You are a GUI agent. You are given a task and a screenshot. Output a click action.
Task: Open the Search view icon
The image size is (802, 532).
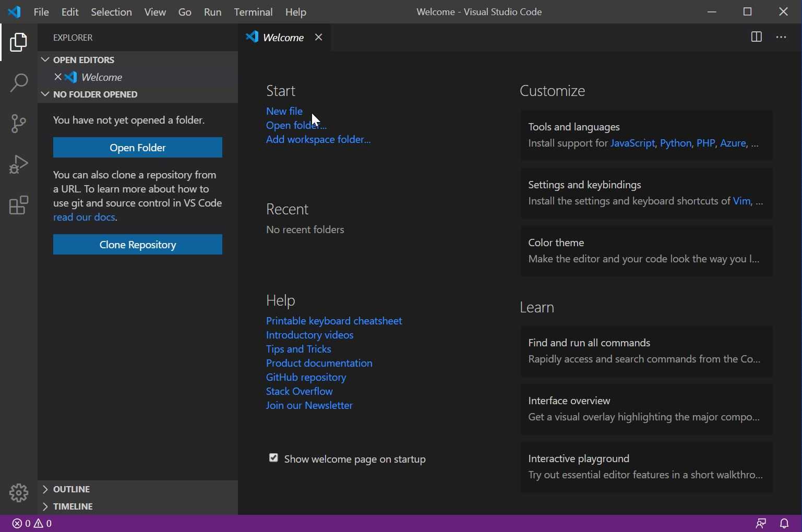click(x=18, y=82)
